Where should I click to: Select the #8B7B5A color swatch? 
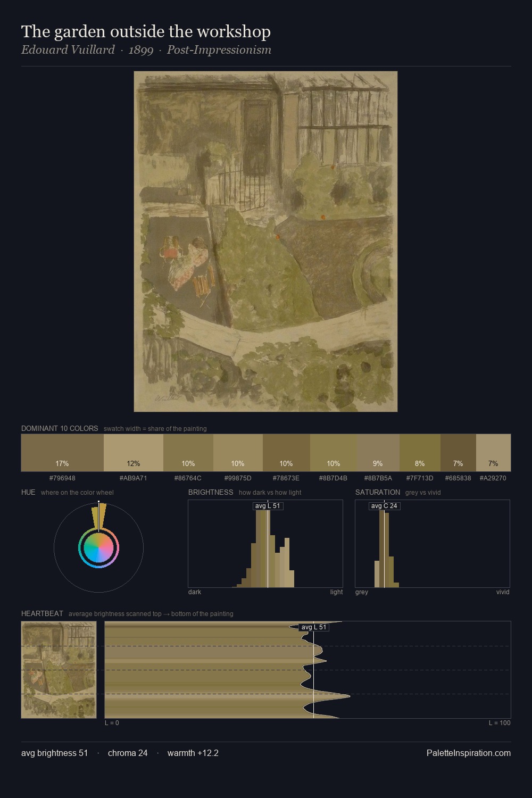(x=378, y=453)
